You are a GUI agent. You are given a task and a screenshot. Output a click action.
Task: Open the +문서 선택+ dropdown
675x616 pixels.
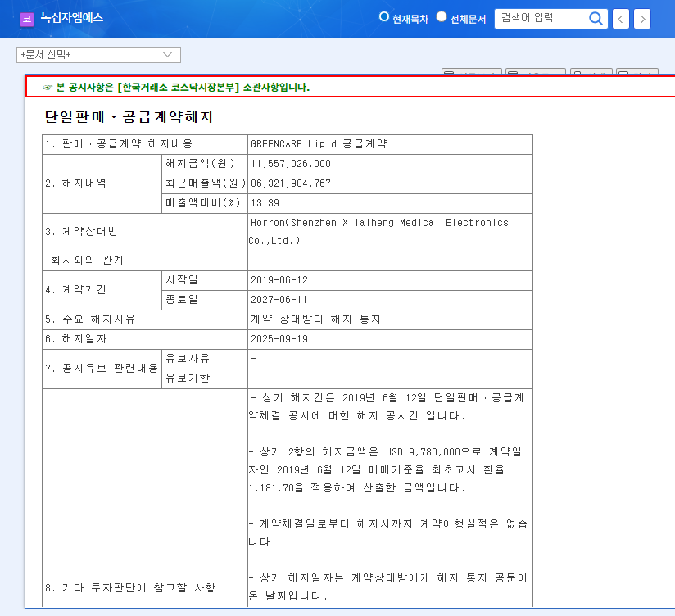pos(98,55)
